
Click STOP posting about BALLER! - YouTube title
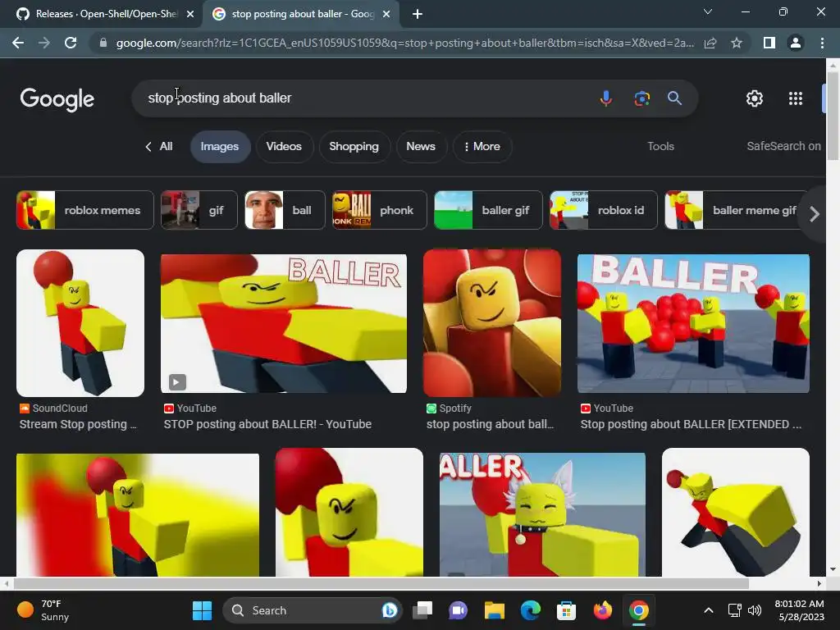[x=268, y=424]
